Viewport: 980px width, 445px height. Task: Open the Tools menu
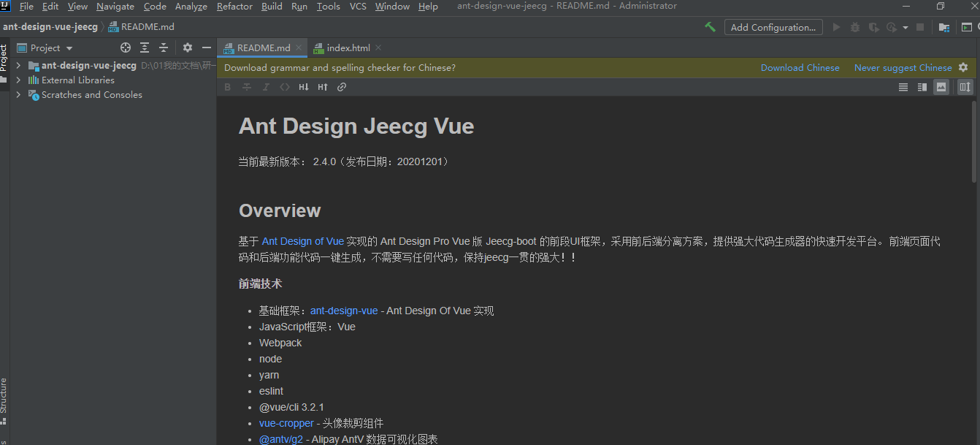coord(329,6)
